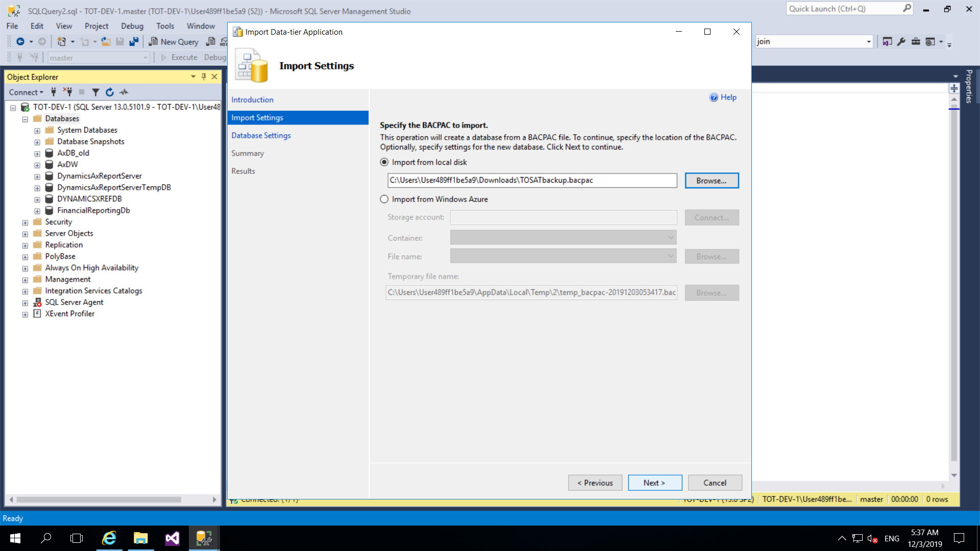Click the Solution Explorer icon in toolbar
The image size is (980, 551).
pos(887,42)
